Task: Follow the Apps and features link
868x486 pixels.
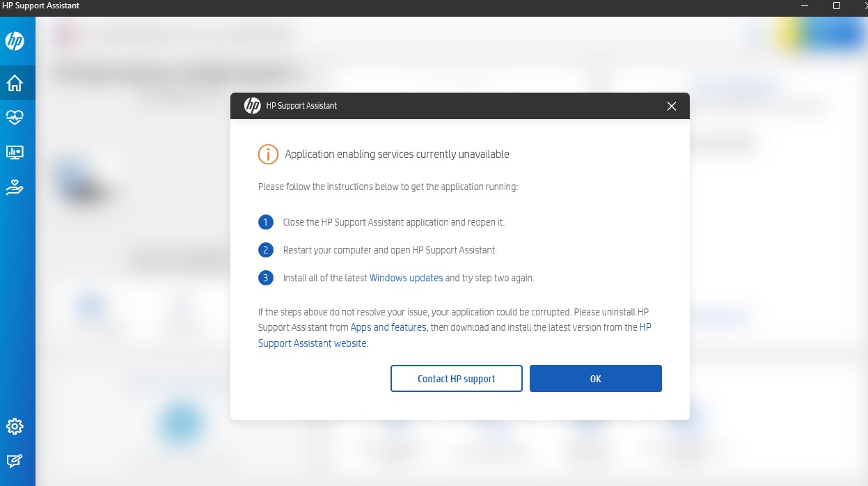Action: point(388,327)
